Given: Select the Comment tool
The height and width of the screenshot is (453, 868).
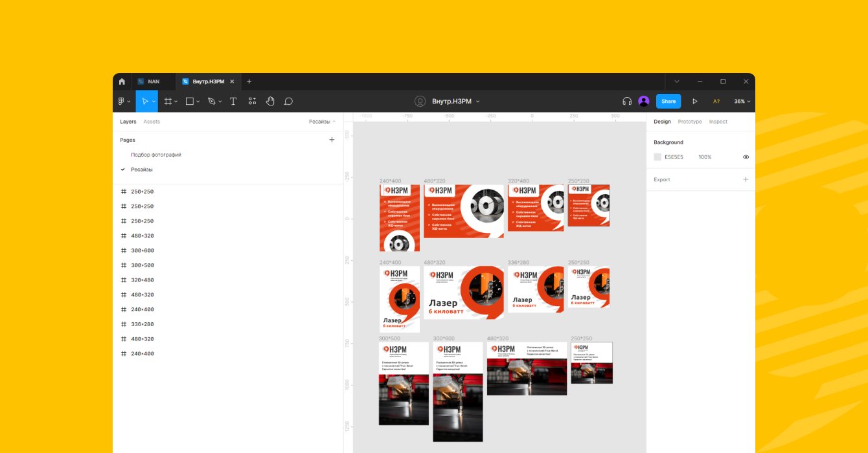Looking at the screenshot, I should tap(289, 102).
